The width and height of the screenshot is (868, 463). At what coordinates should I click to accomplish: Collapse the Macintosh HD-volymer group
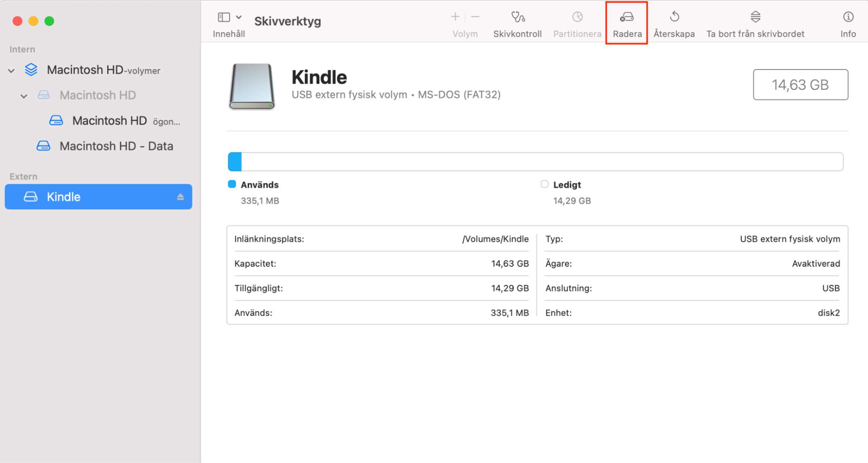pyautogui.click(x=11, y=70)
